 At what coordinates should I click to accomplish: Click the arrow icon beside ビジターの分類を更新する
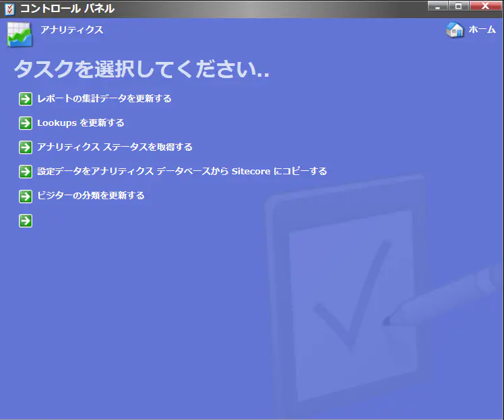(26, 196)
